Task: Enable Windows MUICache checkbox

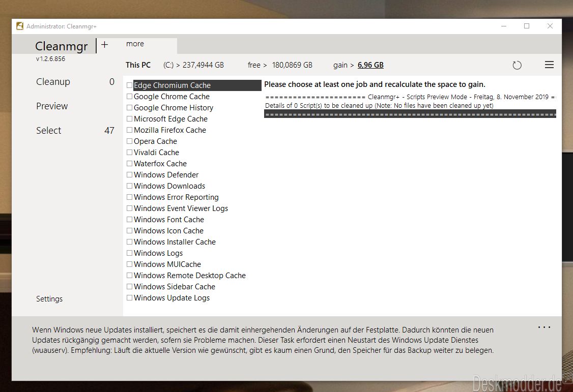Action: pos(129,264)
